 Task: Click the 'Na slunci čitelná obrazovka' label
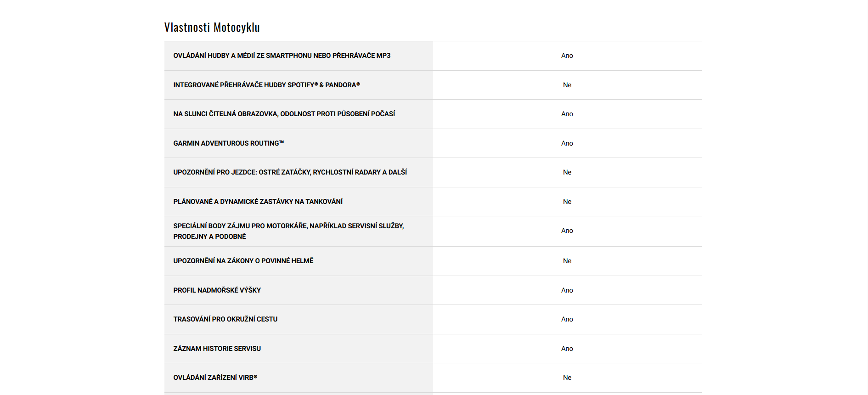pyautogui.click(x=284, y=114)
